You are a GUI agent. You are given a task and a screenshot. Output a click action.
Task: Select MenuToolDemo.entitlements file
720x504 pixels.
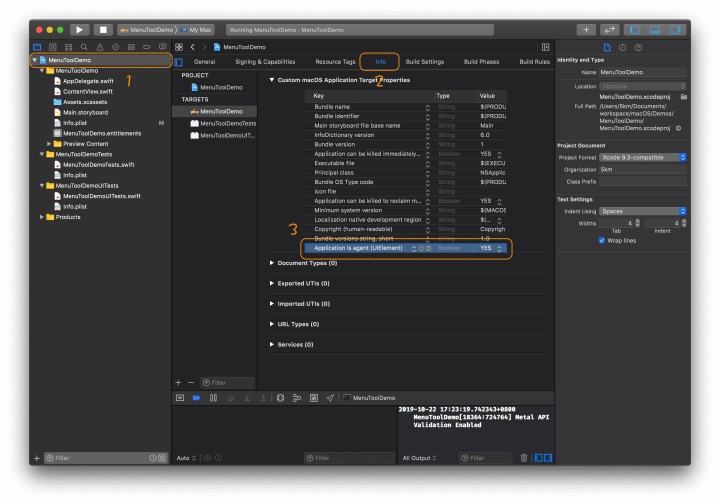click(x=102, y=134)
